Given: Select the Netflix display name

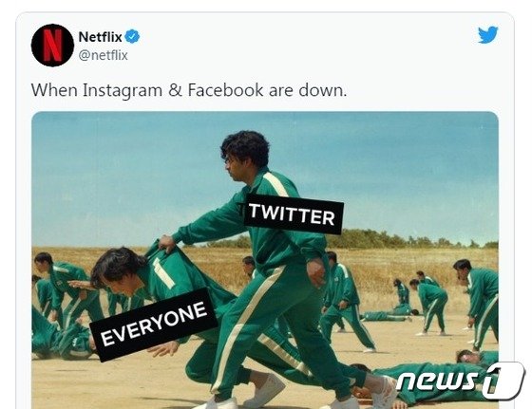Looking at the screenshot, I should point(100,37).
